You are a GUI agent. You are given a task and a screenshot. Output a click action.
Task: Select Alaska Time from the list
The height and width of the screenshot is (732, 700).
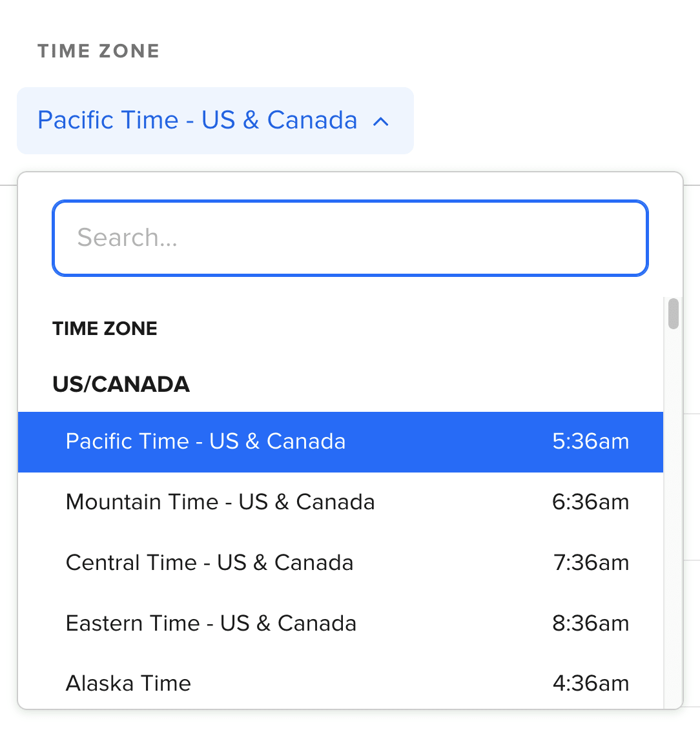(127, 683)
